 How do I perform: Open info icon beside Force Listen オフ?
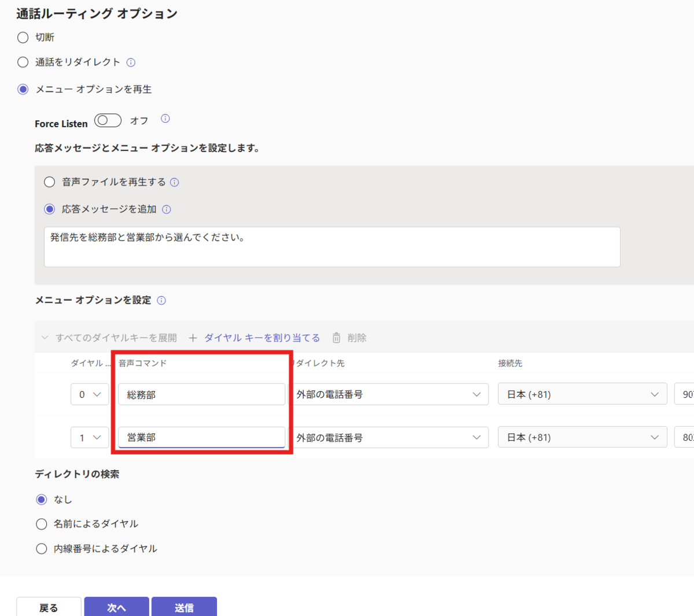(x=165, y=119)
